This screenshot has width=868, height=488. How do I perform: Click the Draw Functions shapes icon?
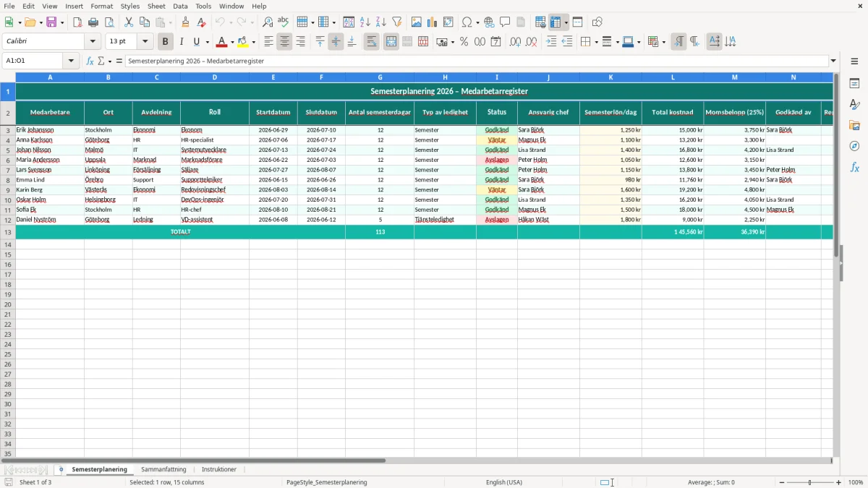click(597, 22)
